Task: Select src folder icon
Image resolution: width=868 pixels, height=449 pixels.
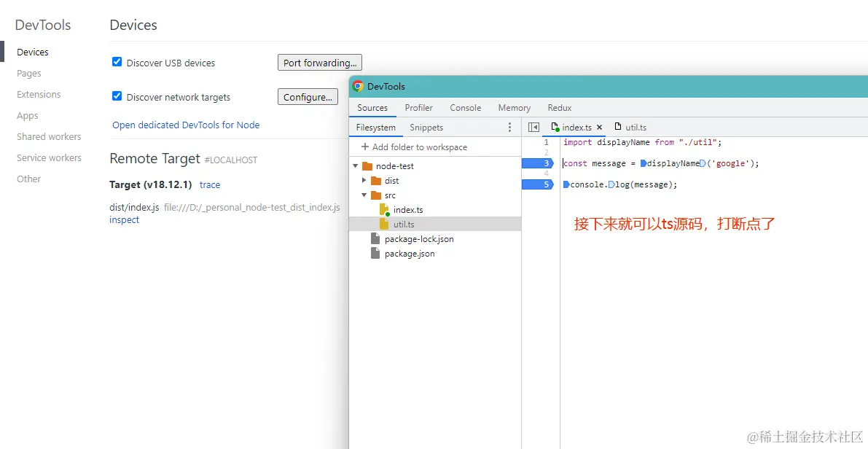Action: [x=376, y=195]
